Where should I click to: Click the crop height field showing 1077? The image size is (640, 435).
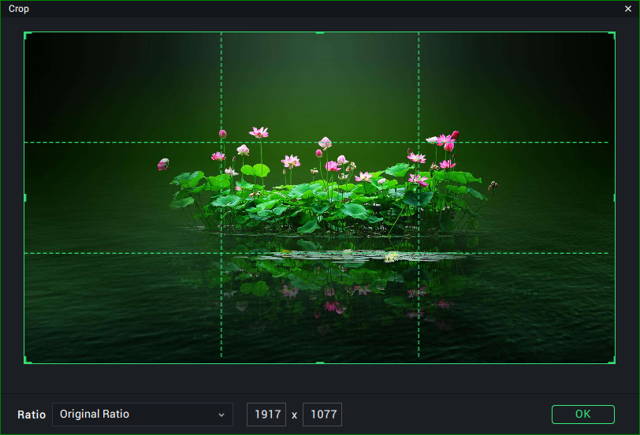pos(322,414)
